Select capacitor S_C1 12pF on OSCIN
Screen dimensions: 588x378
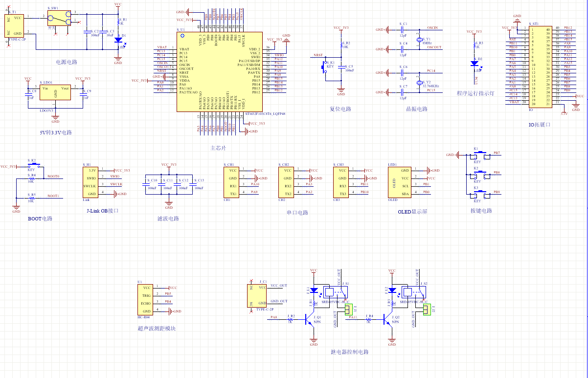[403, 30]
